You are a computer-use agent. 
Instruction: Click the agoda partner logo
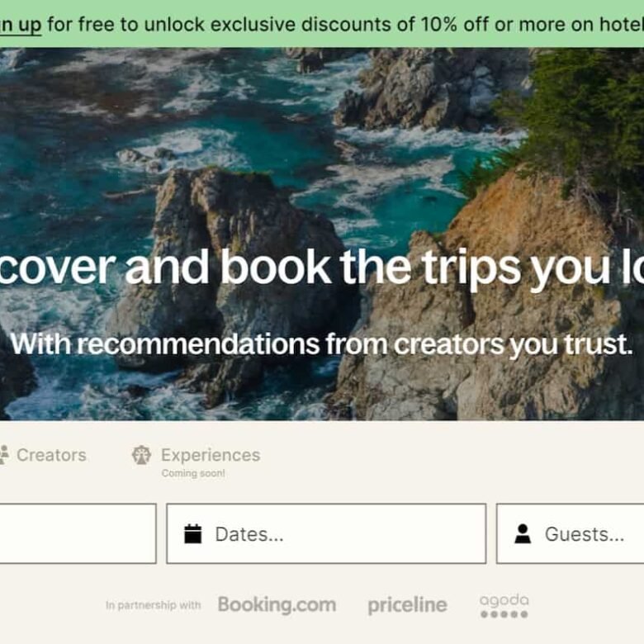click(504, 605)
